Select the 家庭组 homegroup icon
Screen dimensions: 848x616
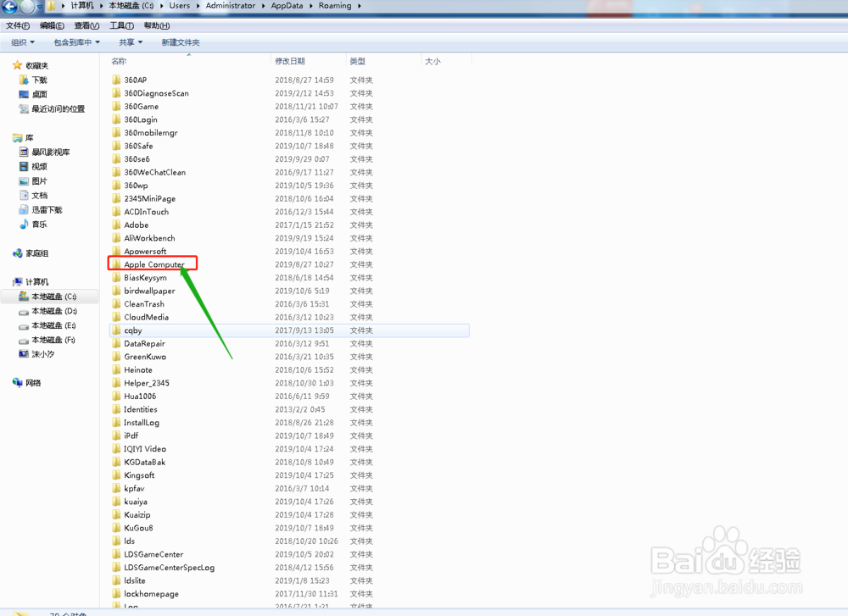(17, 253)
